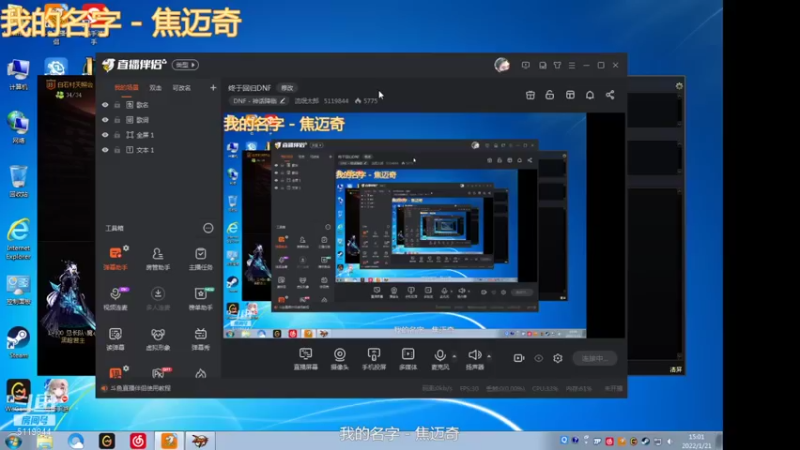Open the settings gear near 连接中 button
This screenshot has width=800, height=450.
558,358
